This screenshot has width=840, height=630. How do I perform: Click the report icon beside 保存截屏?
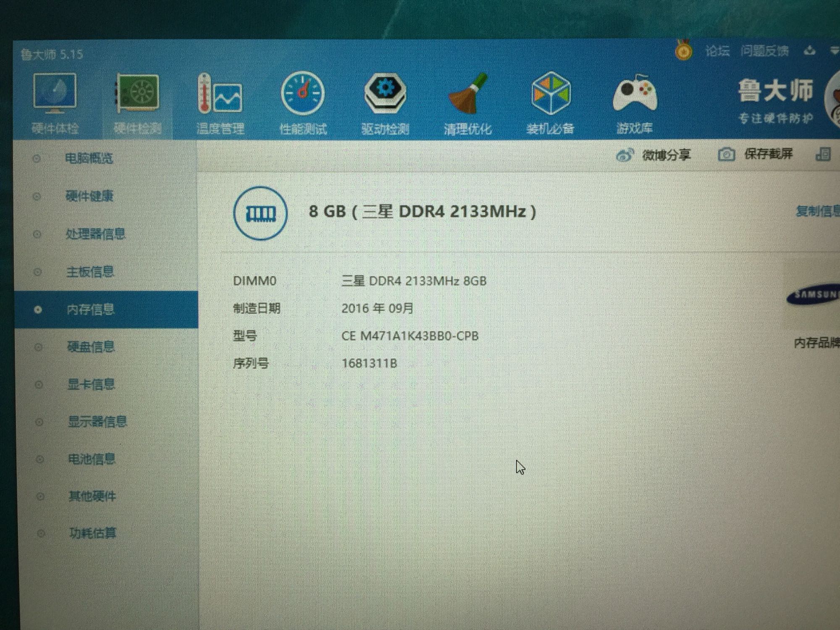pyautogui.click(x=823, y=154)
